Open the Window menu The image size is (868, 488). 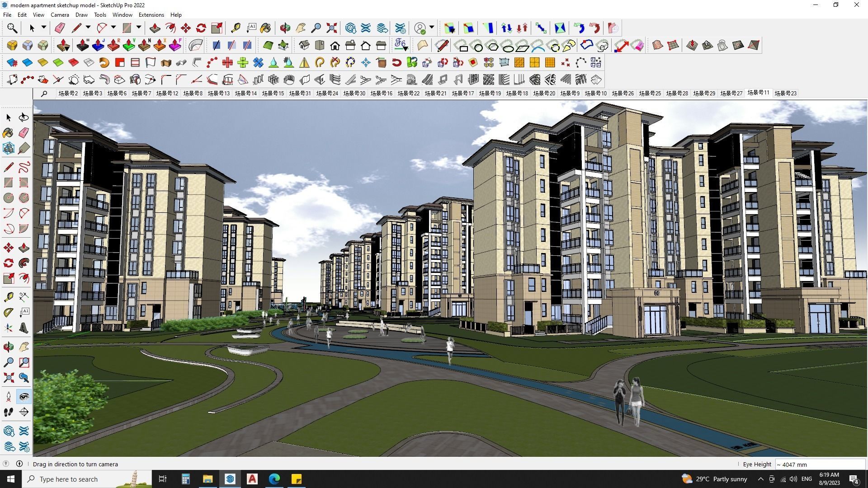click(x=122, y=15)
